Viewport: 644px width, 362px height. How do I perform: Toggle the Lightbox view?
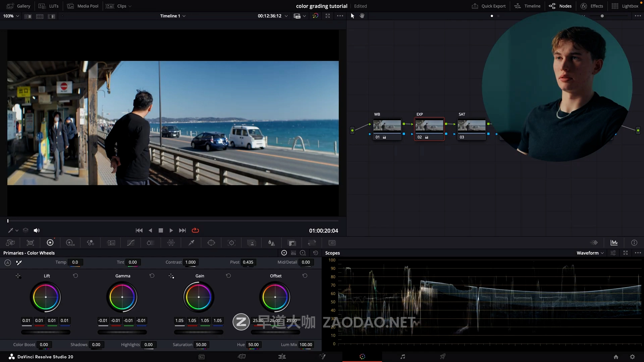coord(625,6)
